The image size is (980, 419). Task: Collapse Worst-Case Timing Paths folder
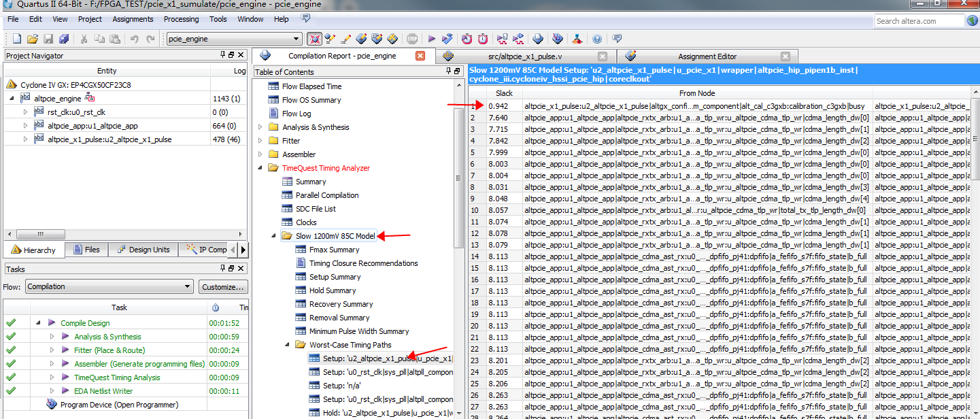(x=287, y=345)
